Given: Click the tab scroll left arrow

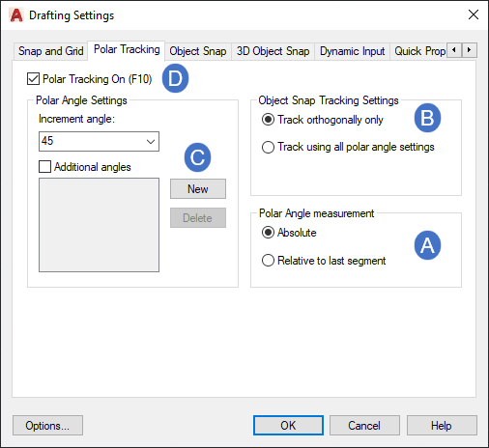Looking at the screenshot, I should tap(454, 50).
